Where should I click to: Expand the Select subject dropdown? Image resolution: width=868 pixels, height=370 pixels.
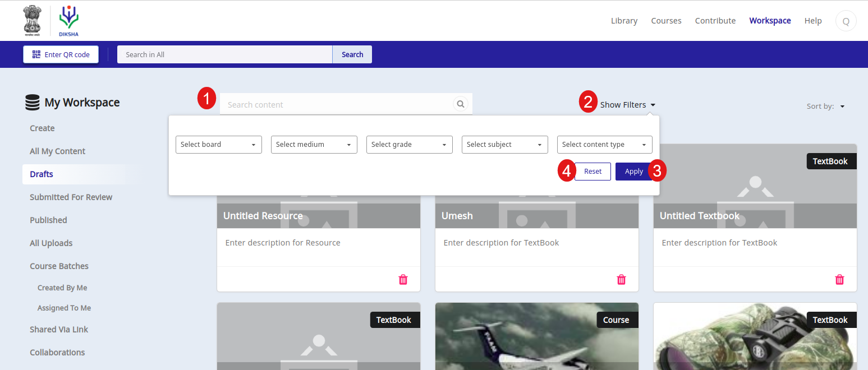[x=504, y=145]
